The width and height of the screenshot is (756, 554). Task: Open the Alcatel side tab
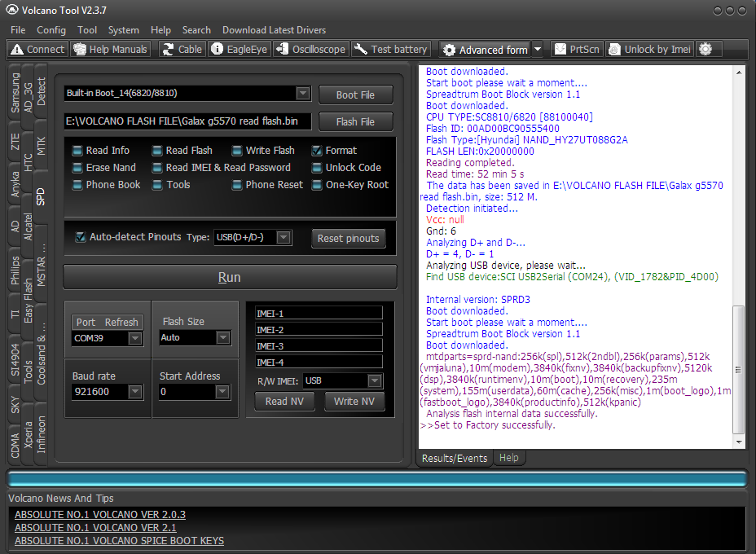coord(29,226)
